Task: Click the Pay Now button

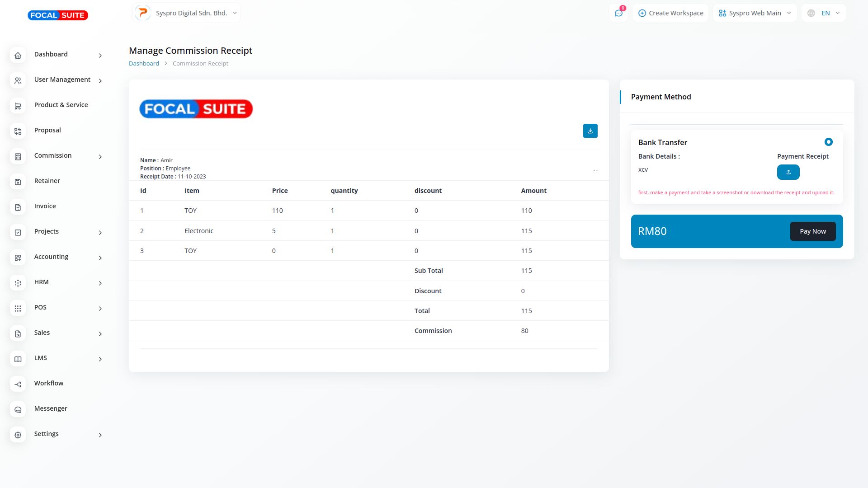Action: [812, 231]
